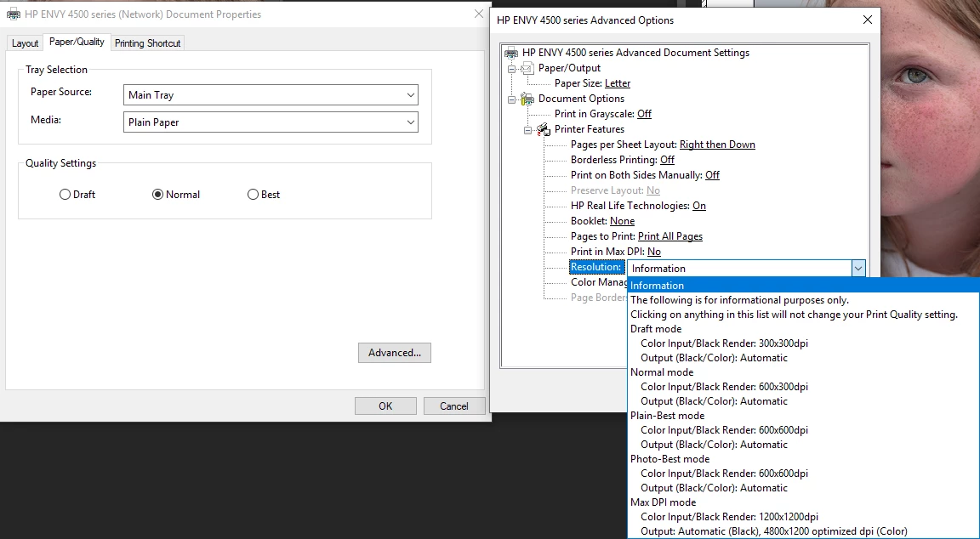The image size is (980, 539).
Task: Open the Media dropdown showing Plain Paper
Action: pyautogui.click(x=271, y=122)
